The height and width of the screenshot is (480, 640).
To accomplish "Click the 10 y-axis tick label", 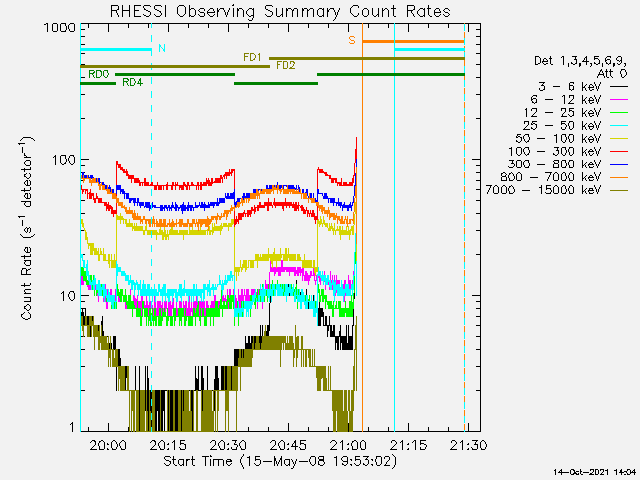I will [68, 296].
